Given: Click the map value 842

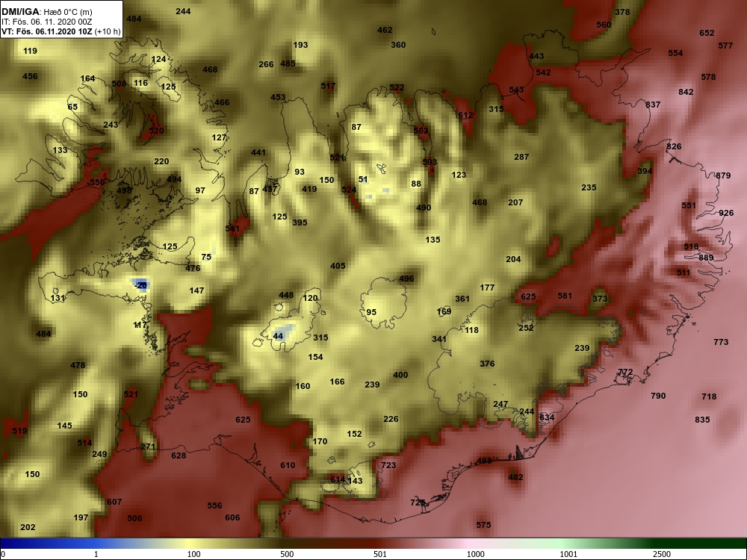Looking at the screenshot, I should (x=686, y=92).
